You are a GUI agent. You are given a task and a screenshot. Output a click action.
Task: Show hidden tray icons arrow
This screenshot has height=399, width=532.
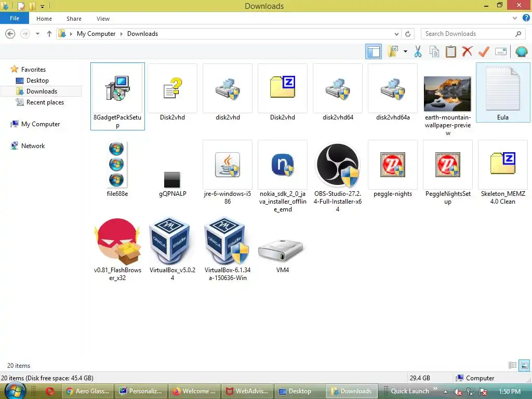tap(445, 392)
